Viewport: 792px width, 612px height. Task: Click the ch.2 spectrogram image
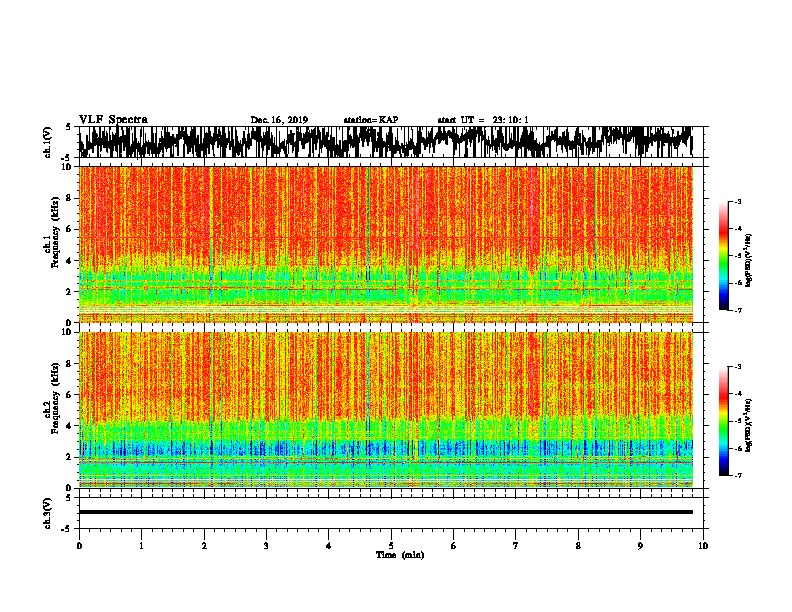point(385,410)
